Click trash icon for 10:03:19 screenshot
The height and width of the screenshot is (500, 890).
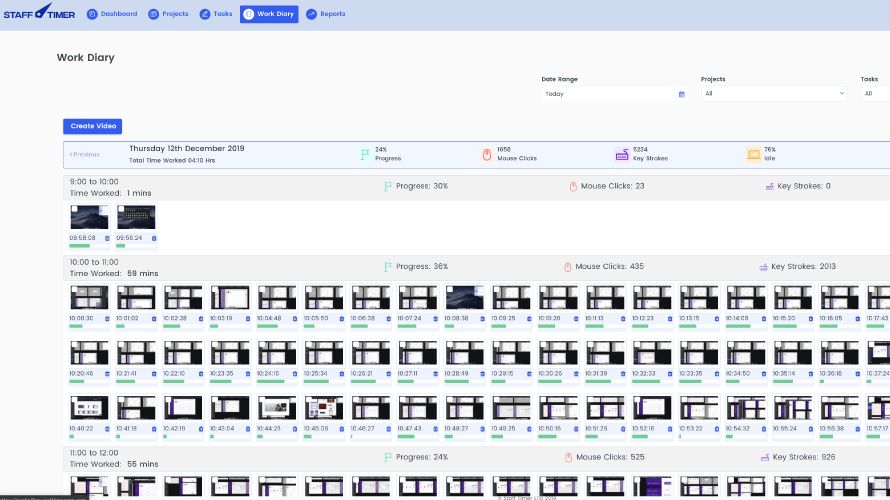(x=247, y=318)
